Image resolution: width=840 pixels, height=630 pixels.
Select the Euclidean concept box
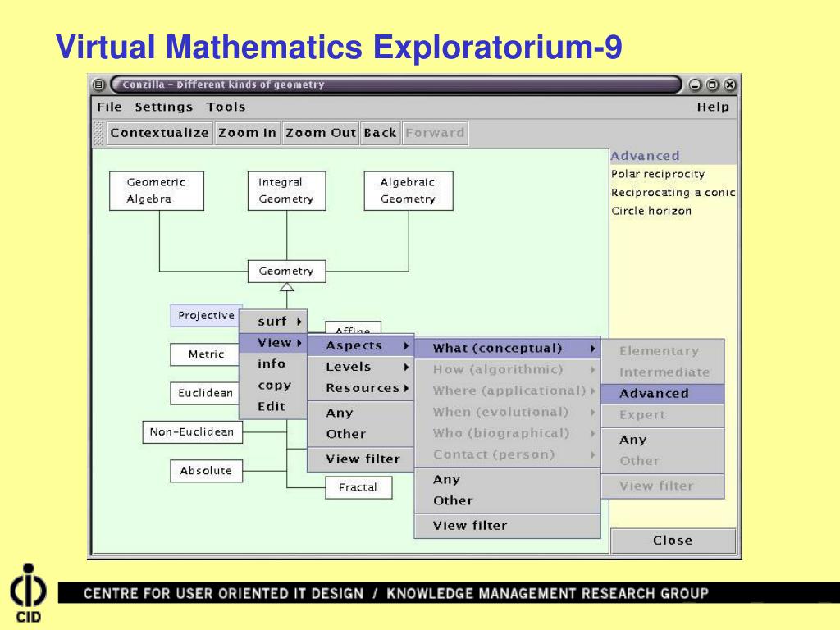205,393
